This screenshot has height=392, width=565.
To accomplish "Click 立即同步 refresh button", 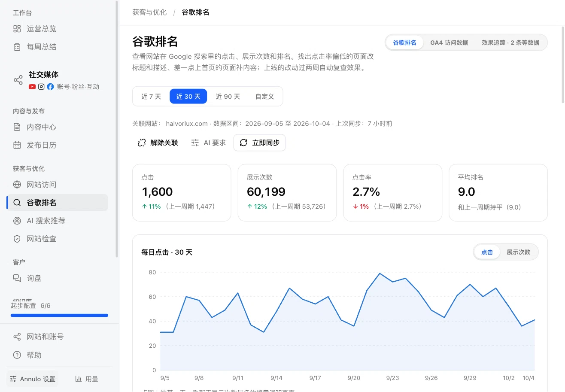I will point(259,143).
